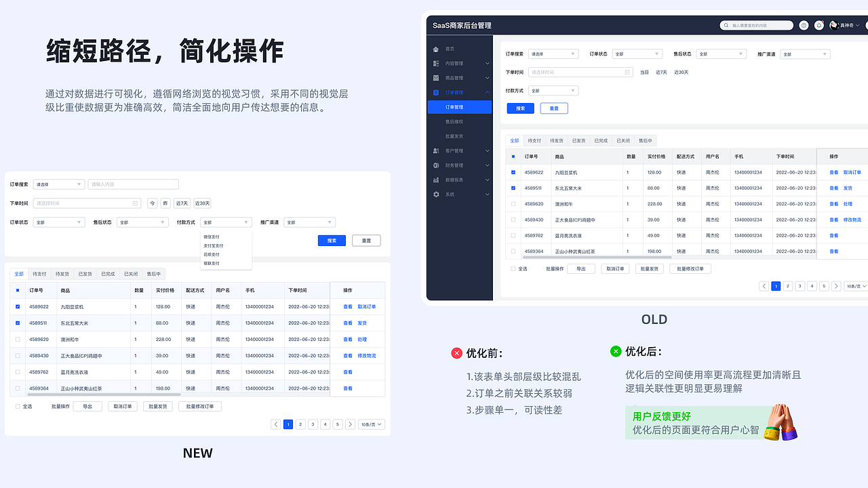Open the calendar icon in the 下单时间 field
This screenshot has width=868, height=488.
coord(627,71)
